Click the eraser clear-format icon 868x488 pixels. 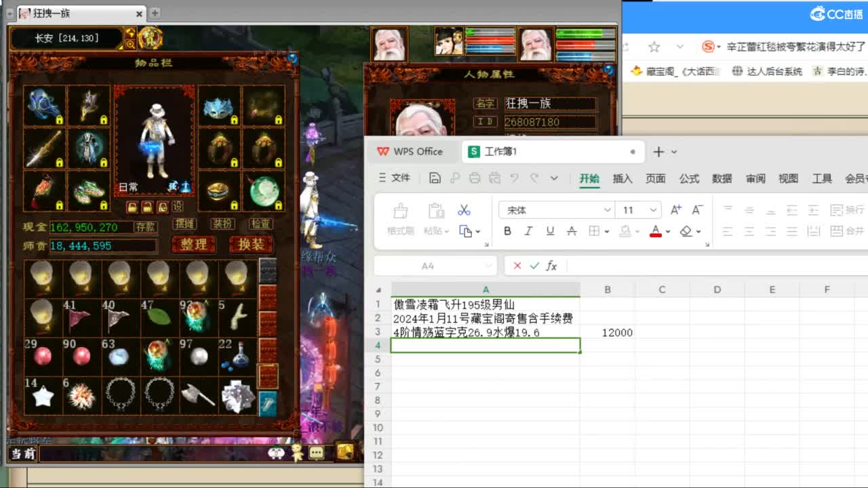686,231
